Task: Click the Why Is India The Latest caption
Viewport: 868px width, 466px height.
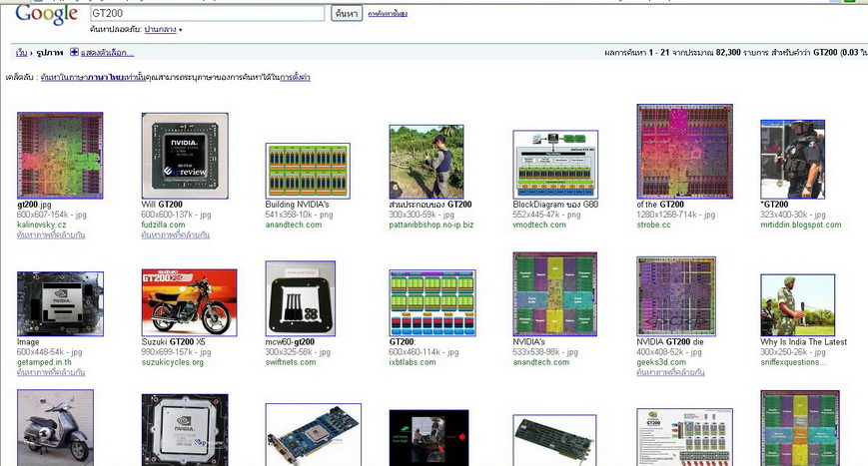Action: pyautogui.click(x=804, y=342)
